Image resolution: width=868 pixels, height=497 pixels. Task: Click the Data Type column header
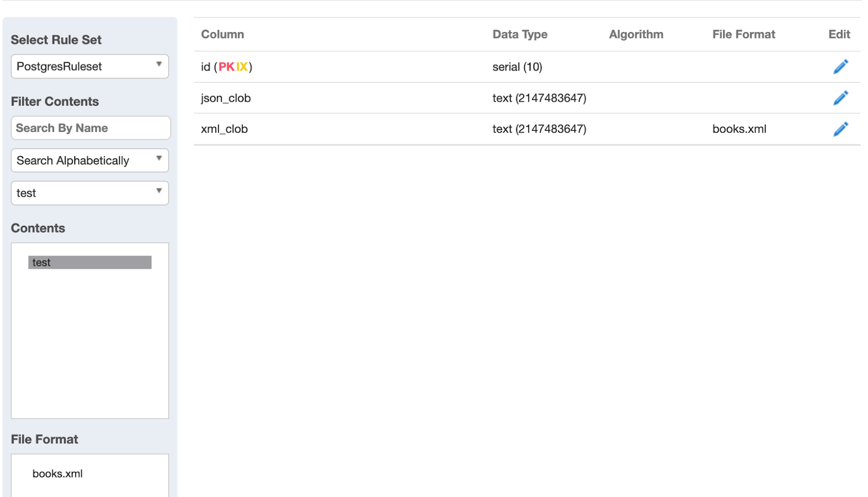pyautogui.click(x=520, y=34)
